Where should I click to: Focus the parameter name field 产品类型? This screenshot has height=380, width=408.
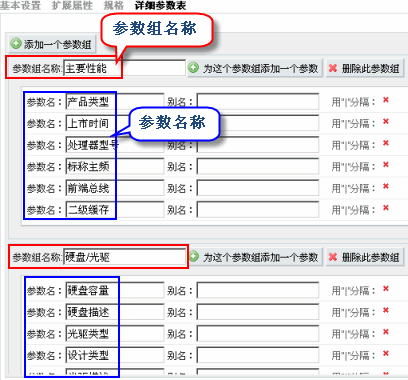coord(115,102)
